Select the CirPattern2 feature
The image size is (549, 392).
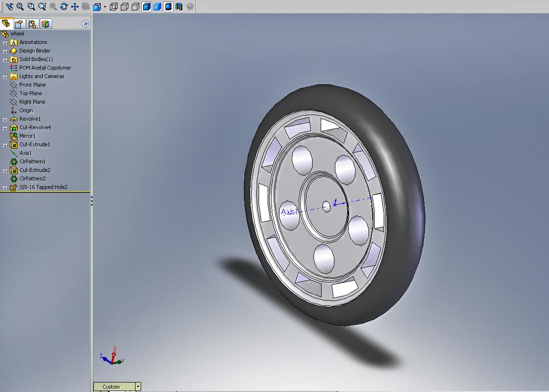(32, 178)
